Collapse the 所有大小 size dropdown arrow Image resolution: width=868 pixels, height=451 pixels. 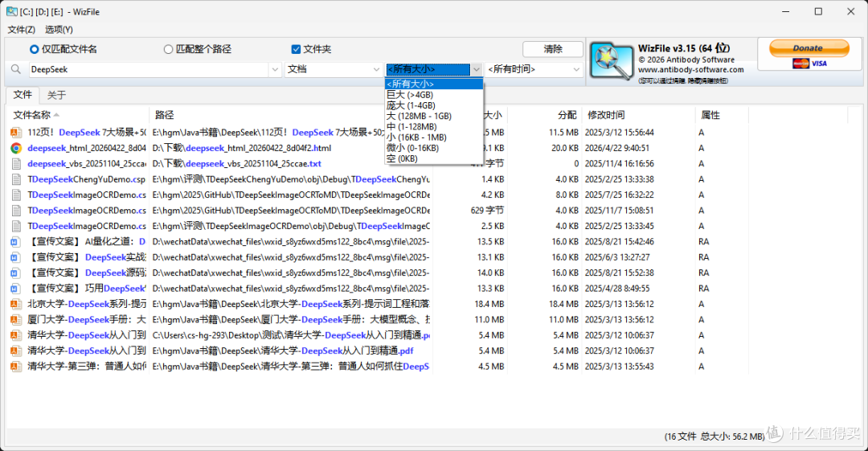click(x=476, y=69)
